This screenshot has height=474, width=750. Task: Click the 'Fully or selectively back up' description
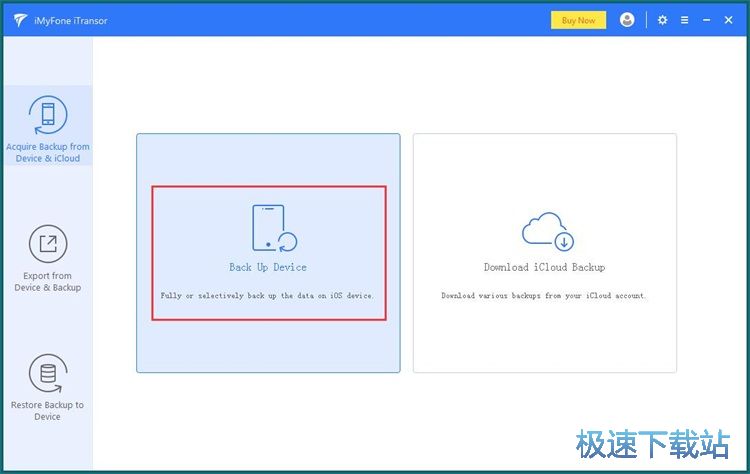pos(267,296)
